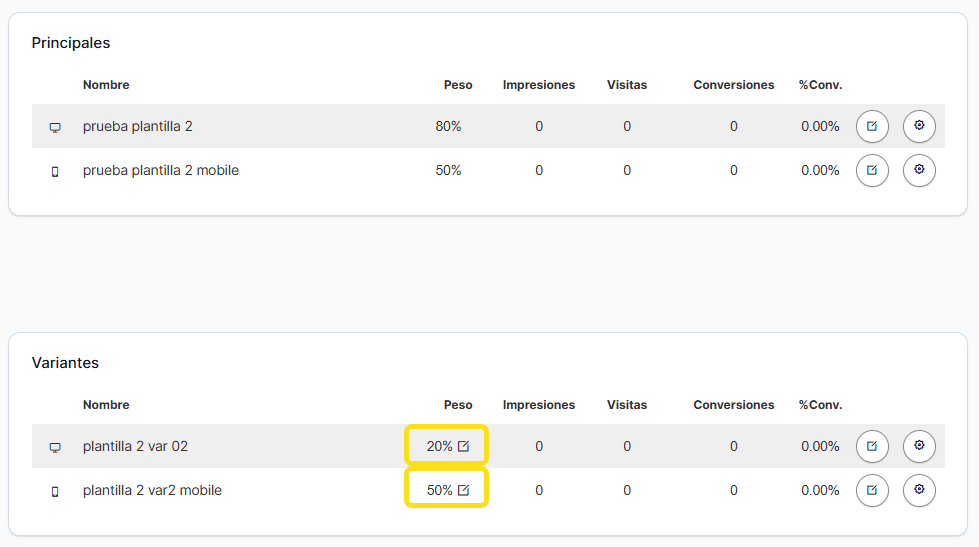This screenshot has height=547, width=979.
Task: Click the 'Principales' section heading
Action: pos(71,43)
